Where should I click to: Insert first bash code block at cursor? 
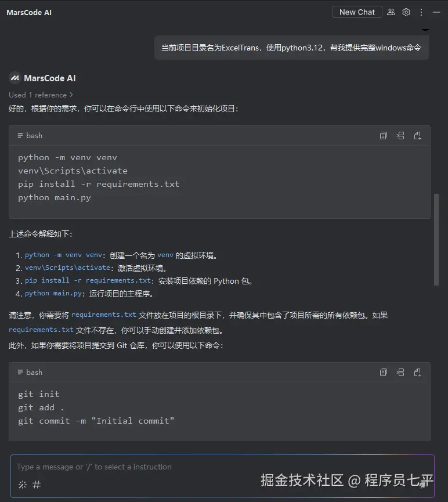click(400, 136)
